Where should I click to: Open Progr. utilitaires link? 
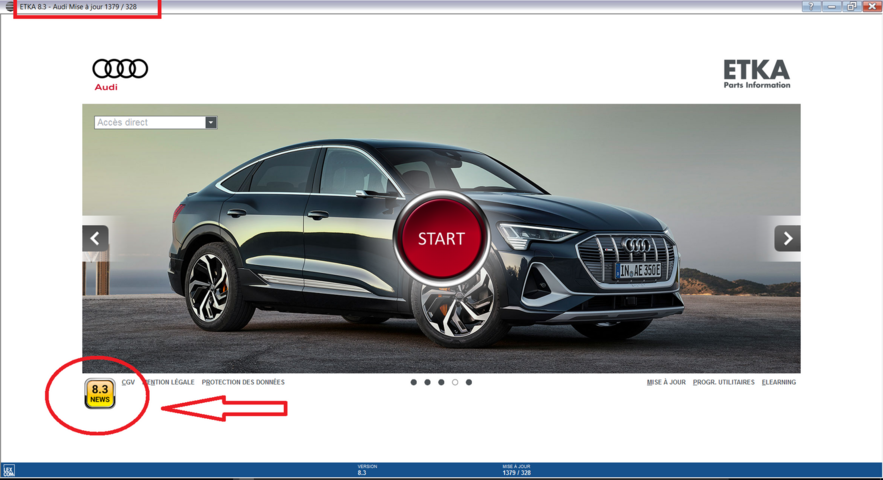coord(724,382)
